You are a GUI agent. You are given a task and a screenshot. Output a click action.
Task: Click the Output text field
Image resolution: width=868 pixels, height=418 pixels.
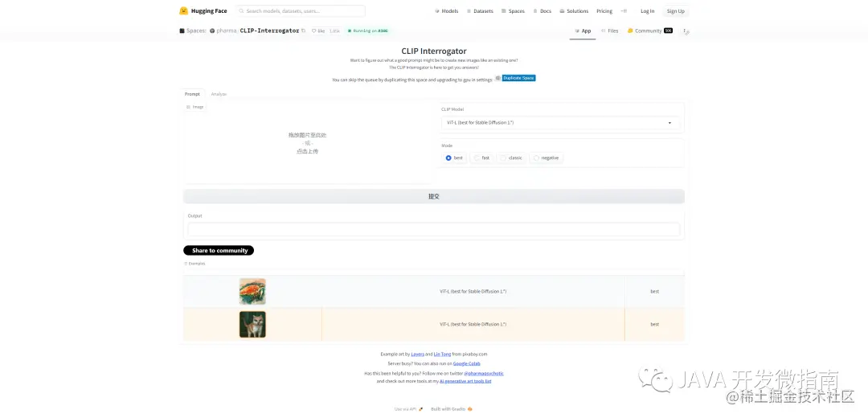(434, 230)
